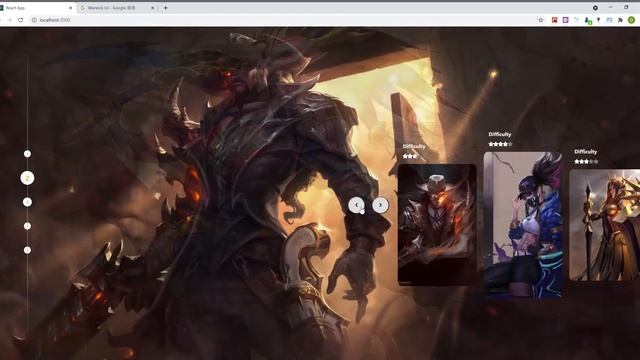Open the light blue extension icon

point(609,20)
